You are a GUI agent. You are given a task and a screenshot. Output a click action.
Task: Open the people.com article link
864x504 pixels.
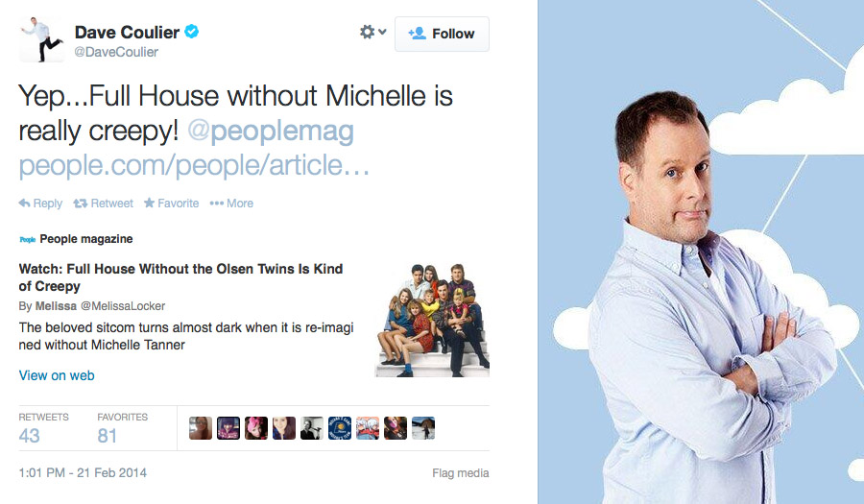click(x=194, y=165)
